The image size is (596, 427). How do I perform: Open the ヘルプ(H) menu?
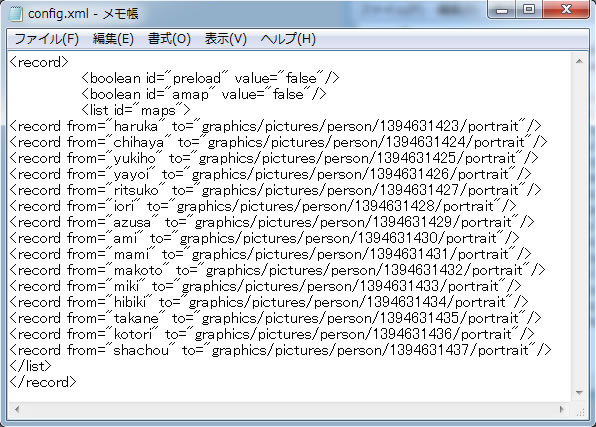click(288, 39)
